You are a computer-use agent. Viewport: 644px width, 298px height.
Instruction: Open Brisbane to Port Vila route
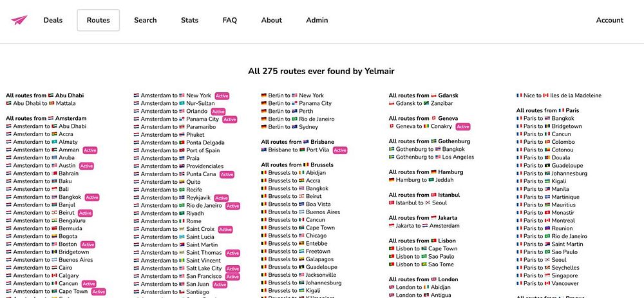point(296,150)
